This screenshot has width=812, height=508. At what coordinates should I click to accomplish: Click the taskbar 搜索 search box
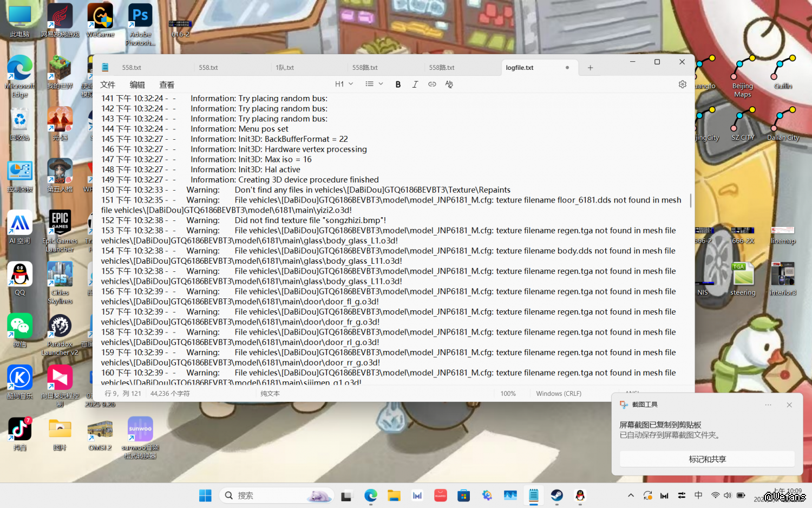[276, 496]
